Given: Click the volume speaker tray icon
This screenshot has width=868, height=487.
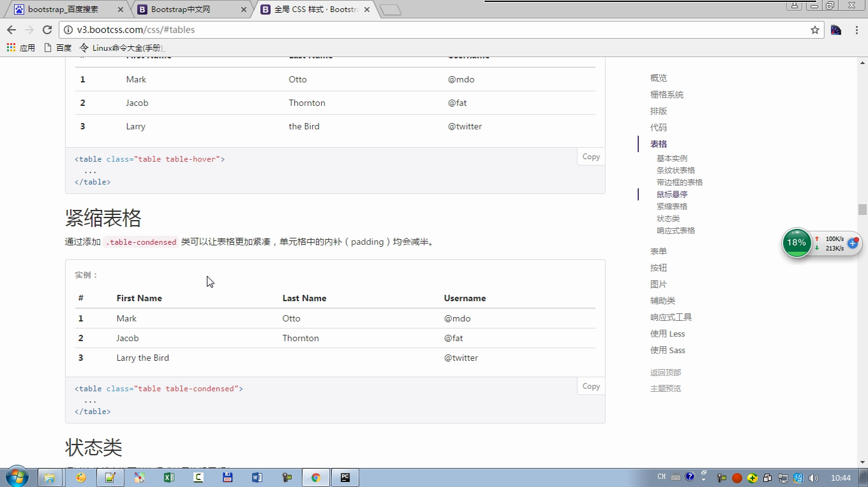Looking at the screenshot, I should [813, 477].
